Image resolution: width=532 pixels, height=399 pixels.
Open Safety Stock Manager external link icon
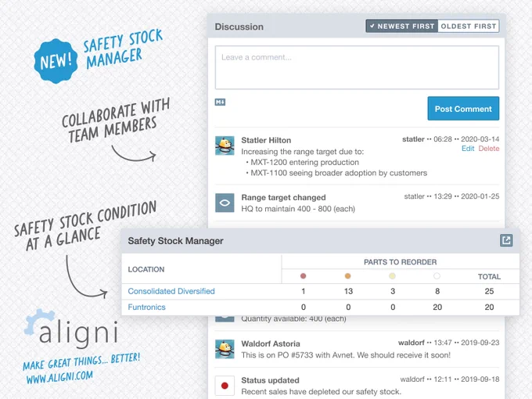click(x=506, y=240)
